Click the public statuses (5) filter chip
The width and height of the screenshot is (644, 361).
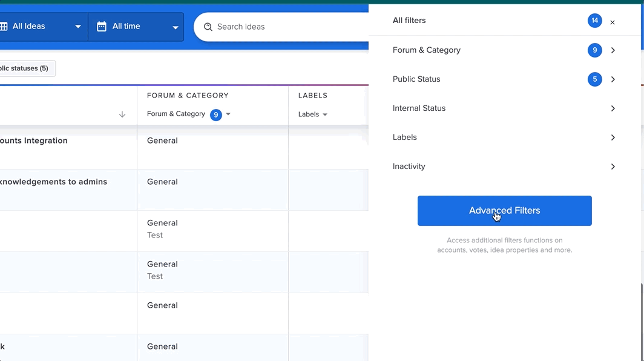24,68
